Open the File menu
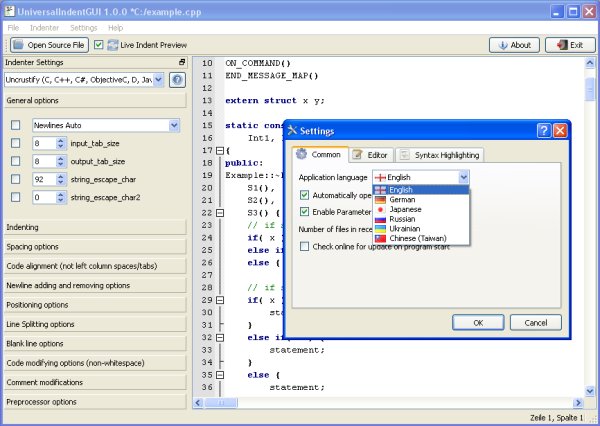600x426 pixels. (13, 28)
